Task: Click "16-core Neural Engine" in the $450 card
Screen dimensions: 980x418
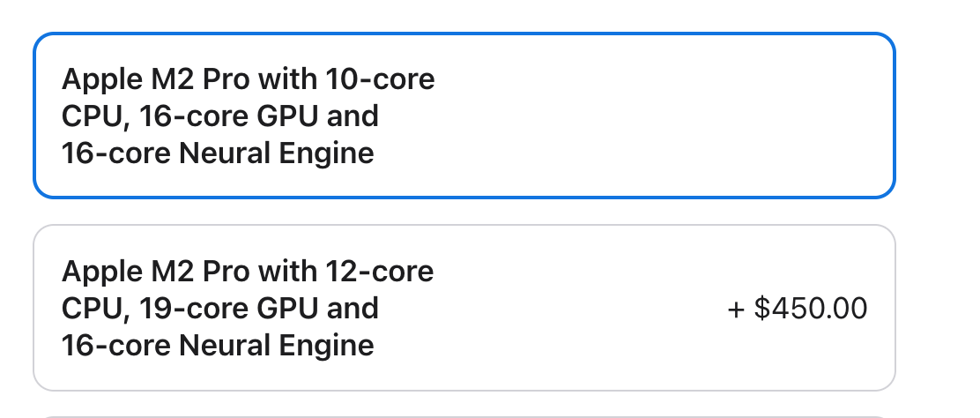Action: pyautogui.click(x=218, y=345)
